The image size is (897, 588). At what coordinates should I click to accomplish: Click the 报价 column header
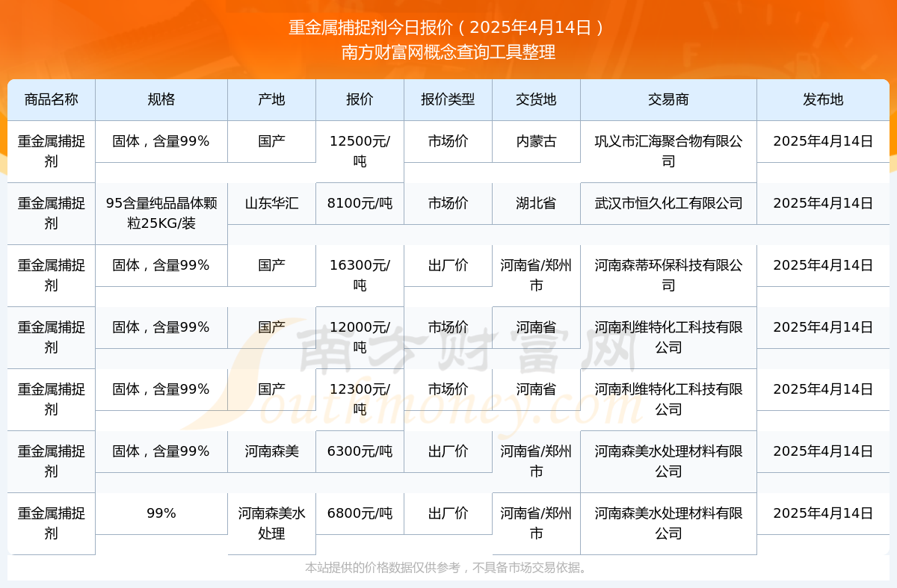(x=360, y=99)
